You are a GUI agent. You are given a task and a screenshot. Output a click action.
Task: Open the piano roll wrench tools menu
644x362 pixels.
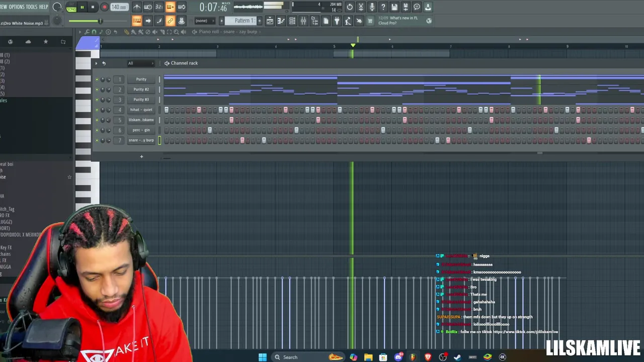87,32
